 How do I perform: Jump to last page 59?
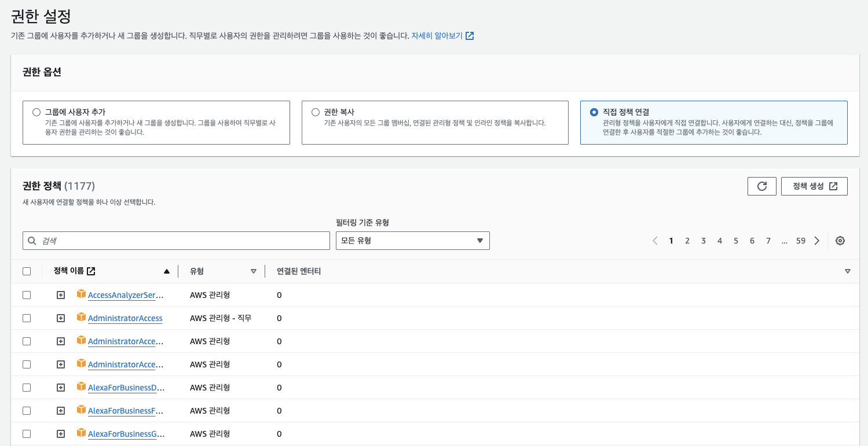(x=801, y=241)
